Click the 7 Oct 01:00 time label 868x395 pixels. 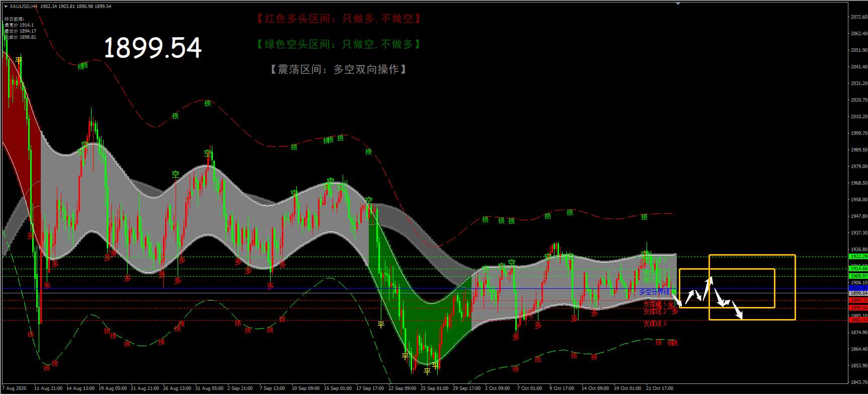[x=530, y=388]
